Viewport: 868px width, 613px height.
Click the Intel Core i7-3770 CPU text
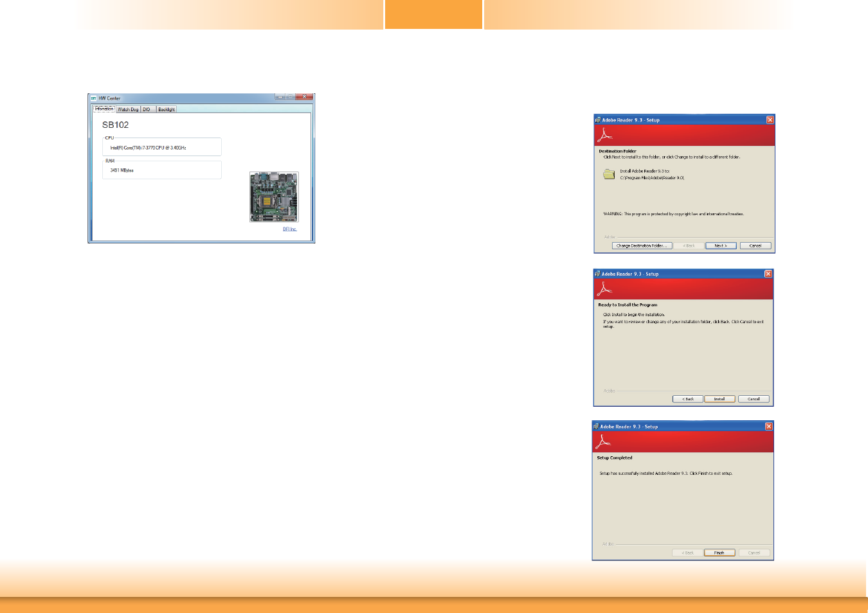[148, 148]
